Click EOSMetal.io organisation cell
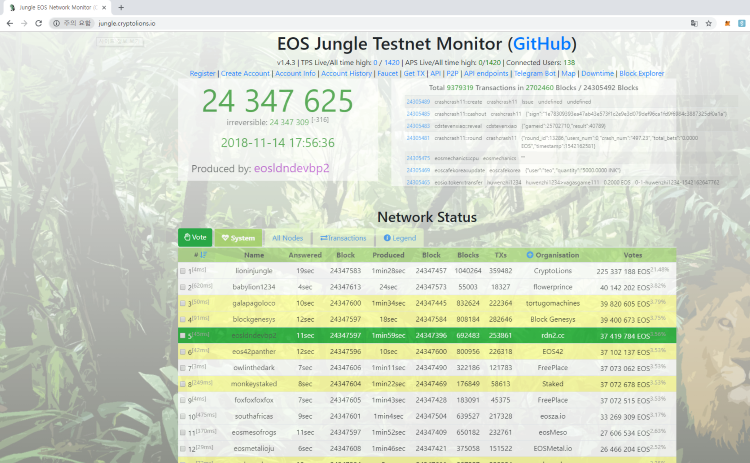Image resolution: width=750 pixels, height=463 pixels. [x=552, y=449]
